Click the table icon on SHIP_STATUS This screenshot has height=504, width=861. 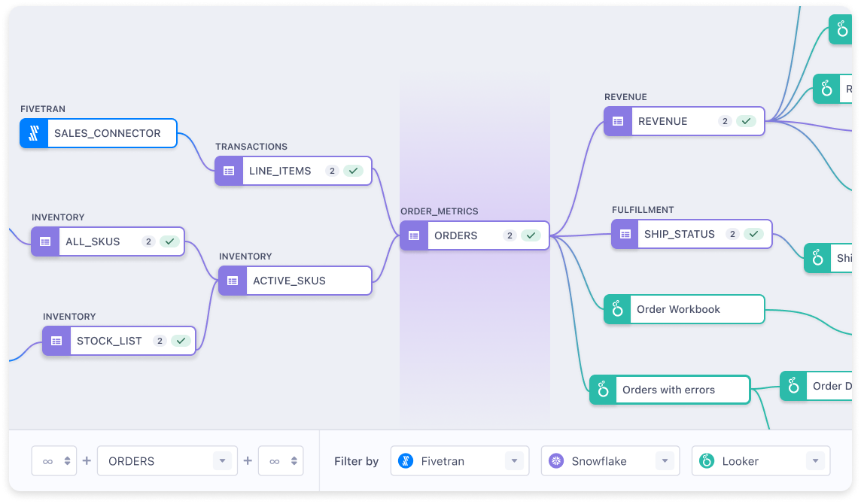(624, 234)
